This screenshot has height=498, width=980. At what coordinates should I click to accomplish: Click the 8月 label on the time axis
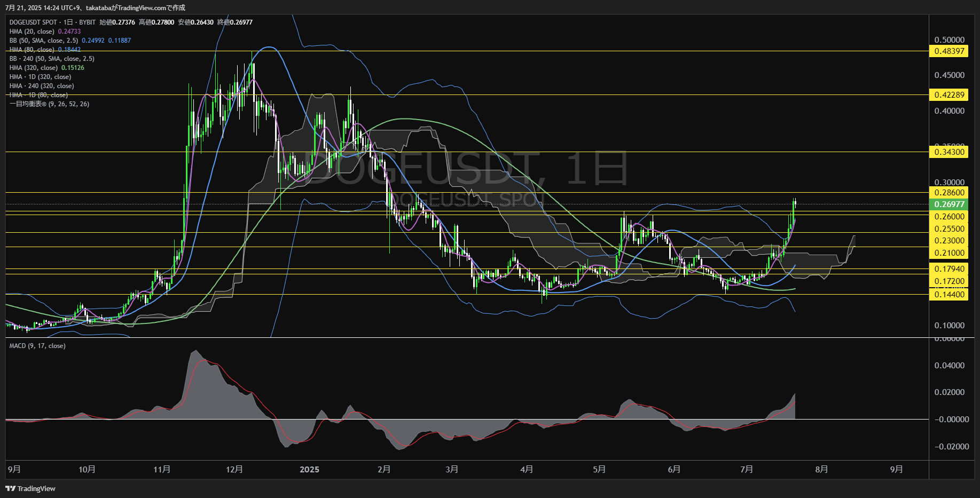822,470
